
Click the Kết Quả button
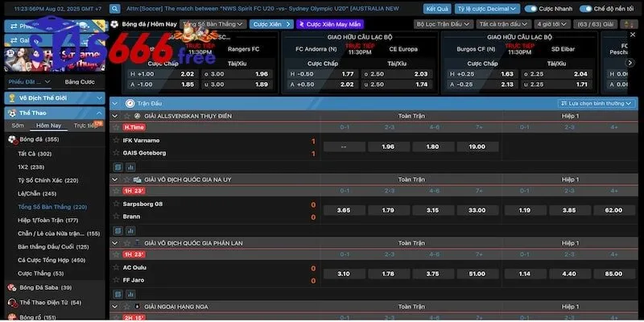coord(437,8)
